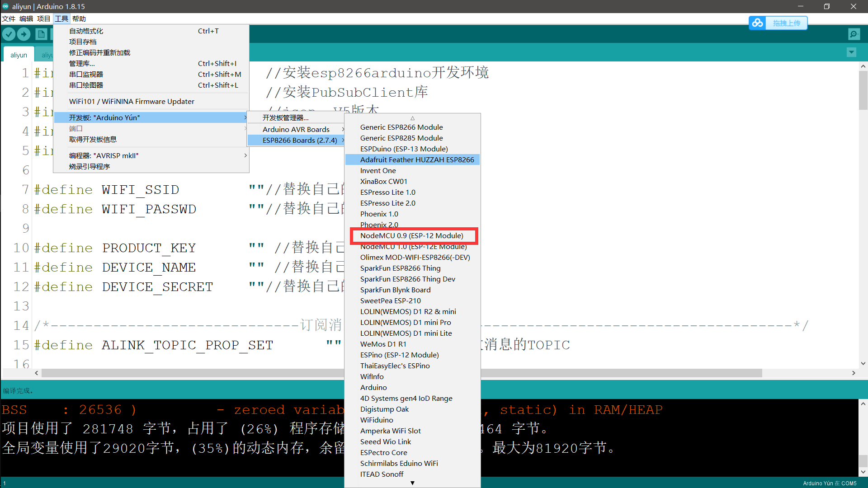
Task: Select XinaBox CW01 board
Action: (x=412, y=181)
